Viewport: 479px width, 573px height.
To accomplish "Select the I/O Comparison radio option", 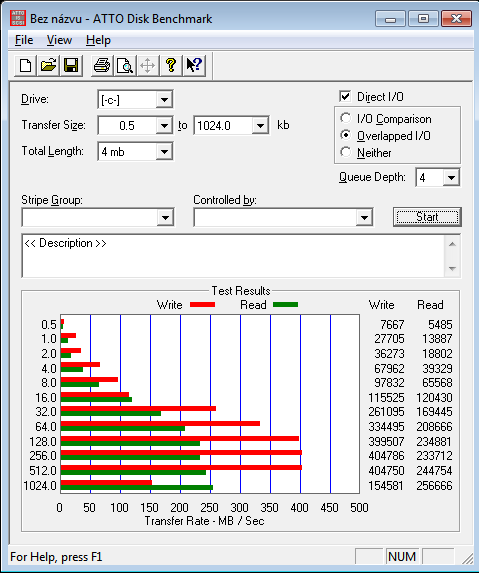I will 345,118.
